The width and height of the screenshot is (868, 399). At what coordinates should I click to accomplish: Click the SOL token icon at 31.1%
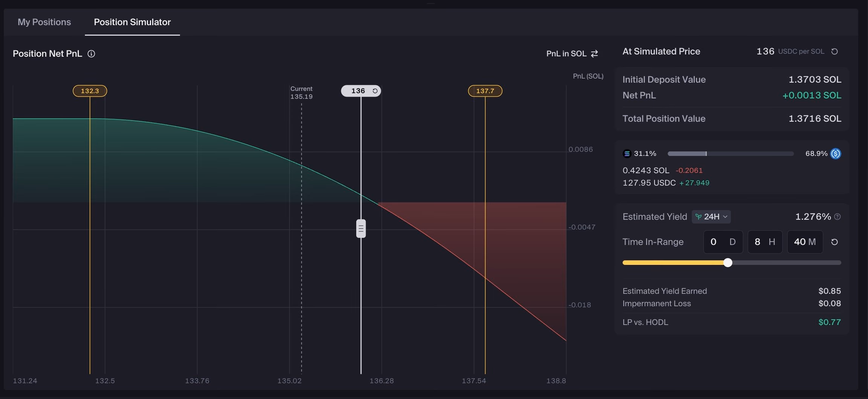coord(627,153)
